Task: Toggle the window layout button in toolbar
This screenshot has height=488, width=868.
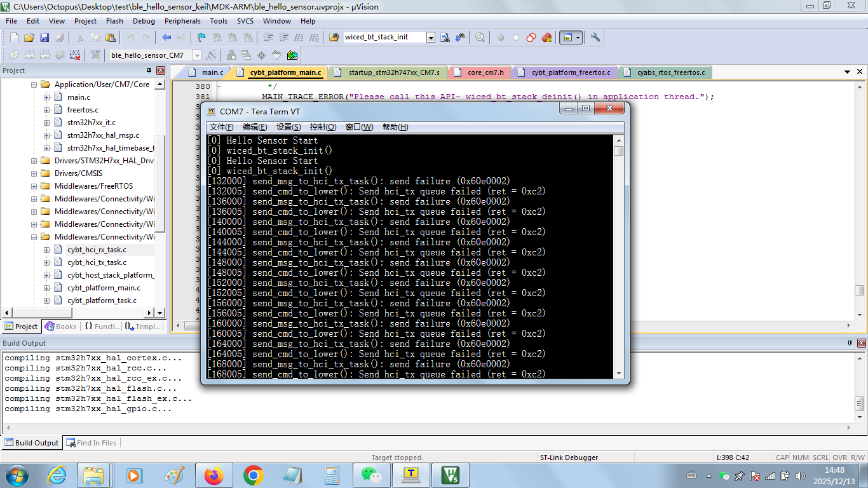Action: pyautogui.click(x=567, y=37)
